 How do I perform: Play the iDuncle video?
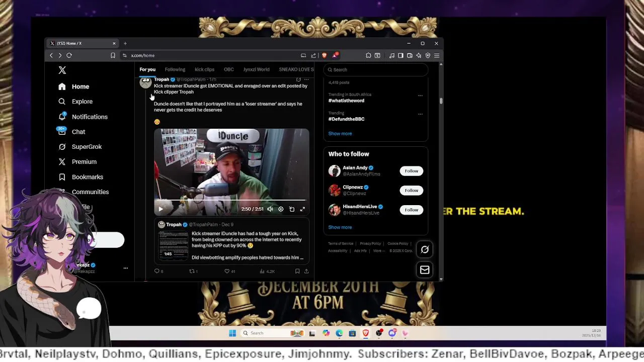coord(160,209)
